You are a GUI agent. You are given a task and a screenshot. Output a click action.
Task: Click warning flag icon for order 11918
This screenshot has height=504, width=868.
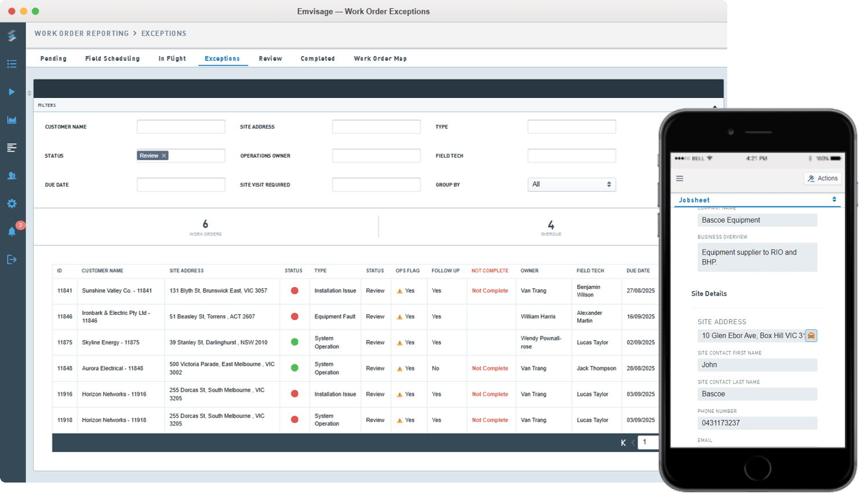tap(399, 420)
